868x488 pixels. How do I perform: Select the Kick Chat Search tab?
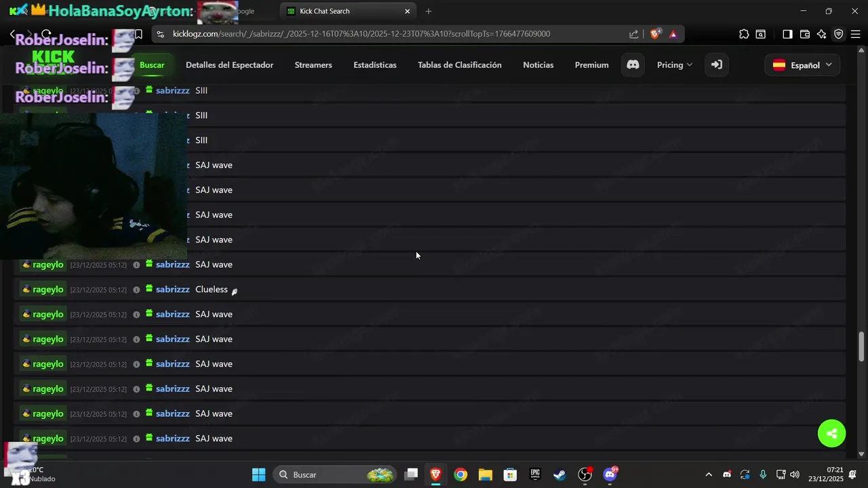pyautogui.click(x=348, y=11)
